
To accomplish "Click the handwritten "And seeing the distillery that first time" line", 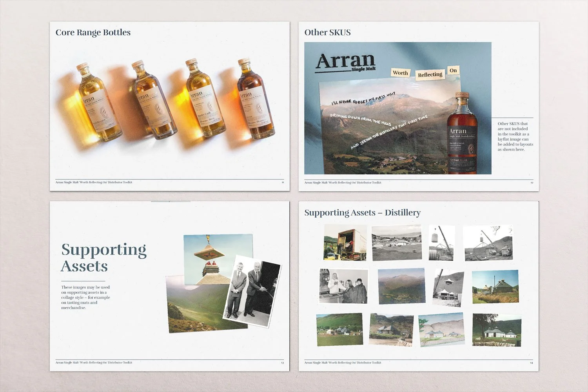I will tap(389, 132).
